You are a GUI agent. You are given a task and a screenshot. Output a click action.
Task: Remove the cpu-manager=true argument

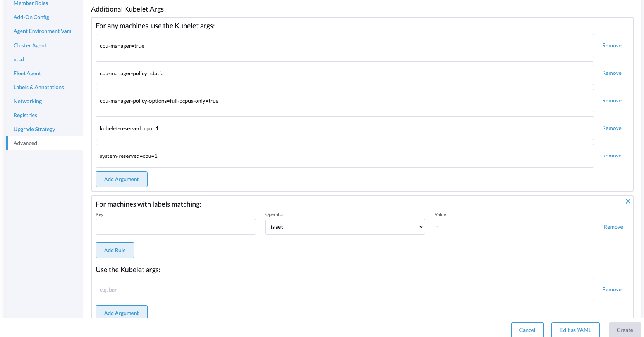pyautogui.click(x=611, y=45)
